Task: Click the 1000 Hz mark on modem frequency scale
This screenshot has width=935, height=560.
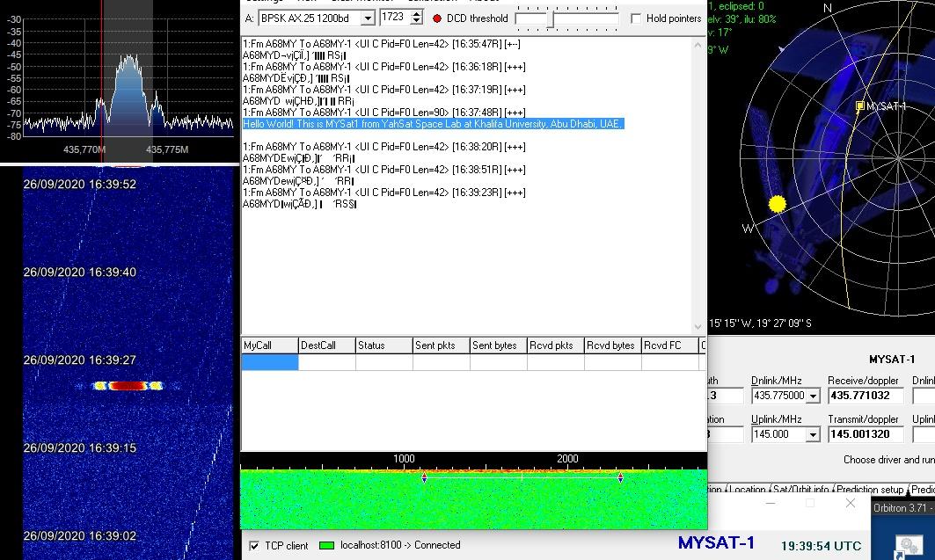Action: (404, 459)
